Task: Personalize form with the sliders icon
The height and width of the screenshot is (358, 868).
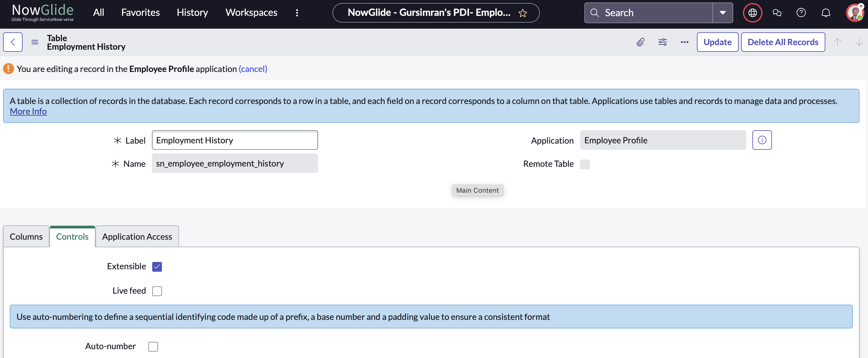Action: pyautogui.click(x=662, y=42)
